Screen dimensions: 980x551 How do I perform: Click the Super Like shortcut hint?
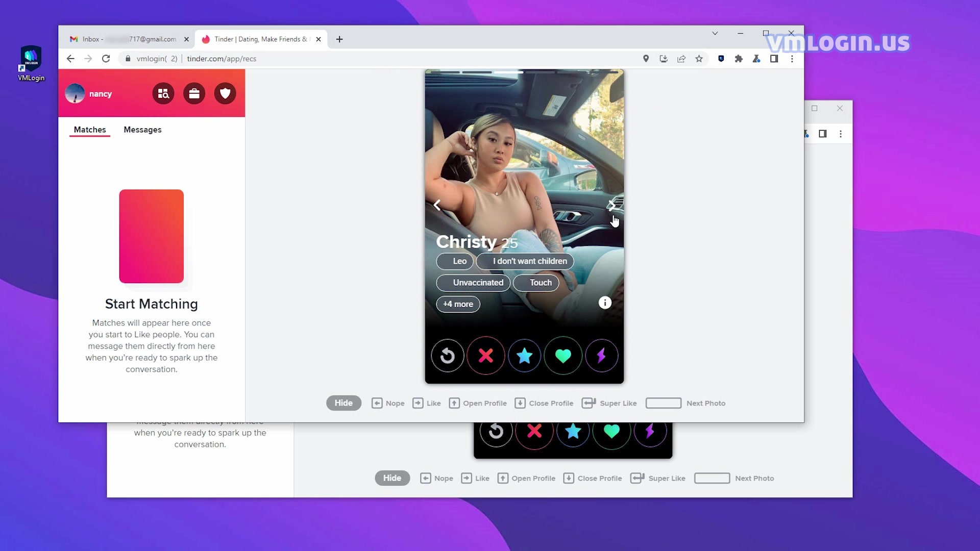(x=609, y=403)
